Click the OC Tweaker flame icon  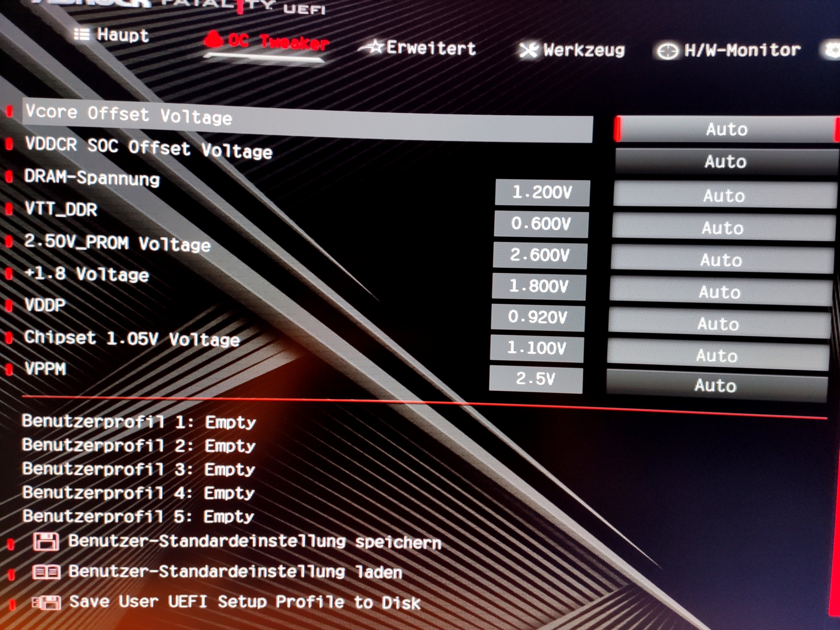214,39
